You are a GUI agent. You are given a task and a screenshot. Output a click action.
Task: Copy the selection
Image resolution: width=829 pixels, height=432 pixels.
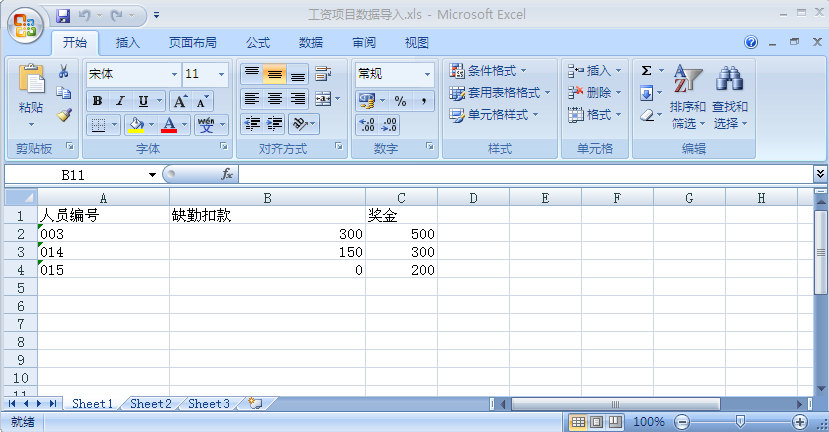pos(64,93)
